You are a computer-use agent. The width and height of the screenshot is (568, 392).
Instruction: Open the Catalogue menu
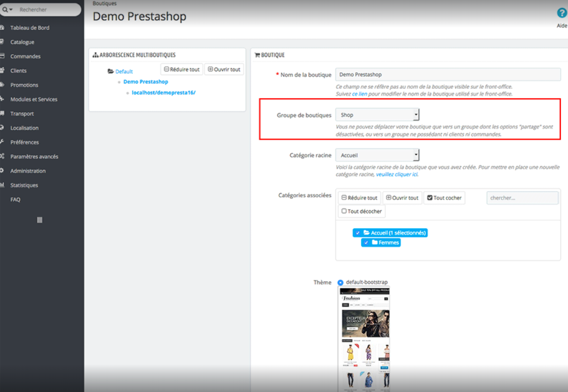(22, 42)
